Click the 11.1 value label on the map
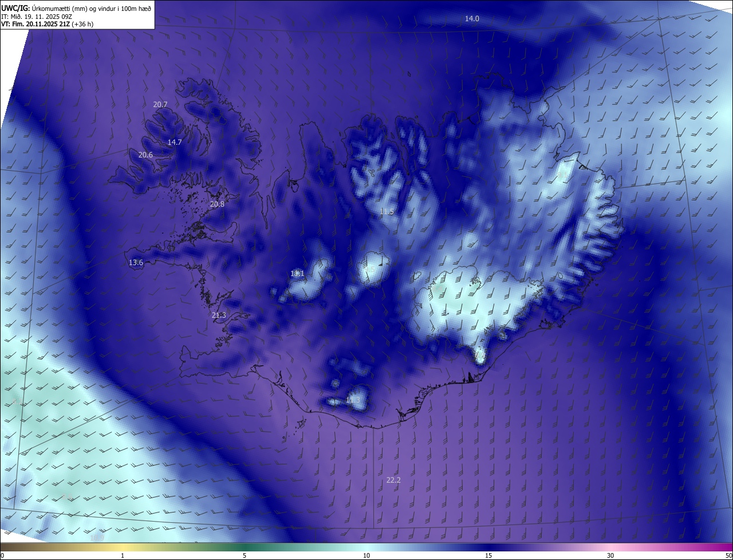The image size is (733, 560). point(297,274)
